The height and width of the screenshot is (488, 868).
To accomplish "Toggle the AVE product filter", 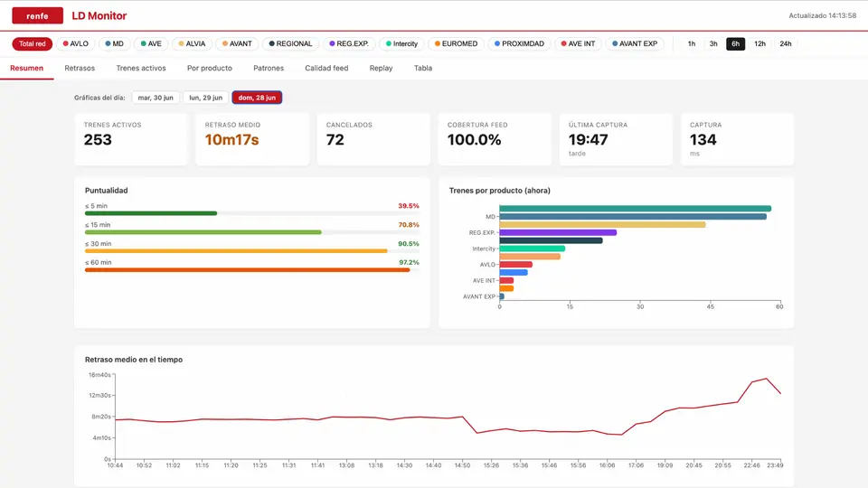I will 151,43.
